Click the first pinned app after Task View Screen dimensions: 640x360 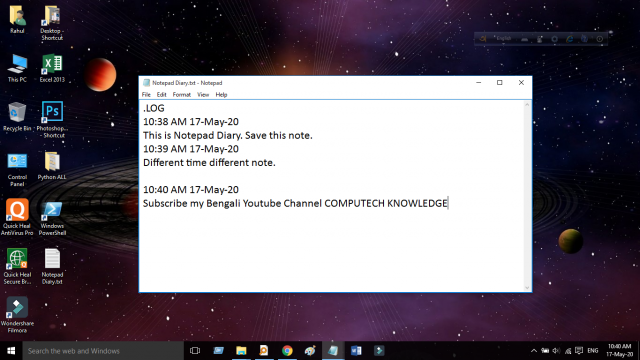pos(218,351)
